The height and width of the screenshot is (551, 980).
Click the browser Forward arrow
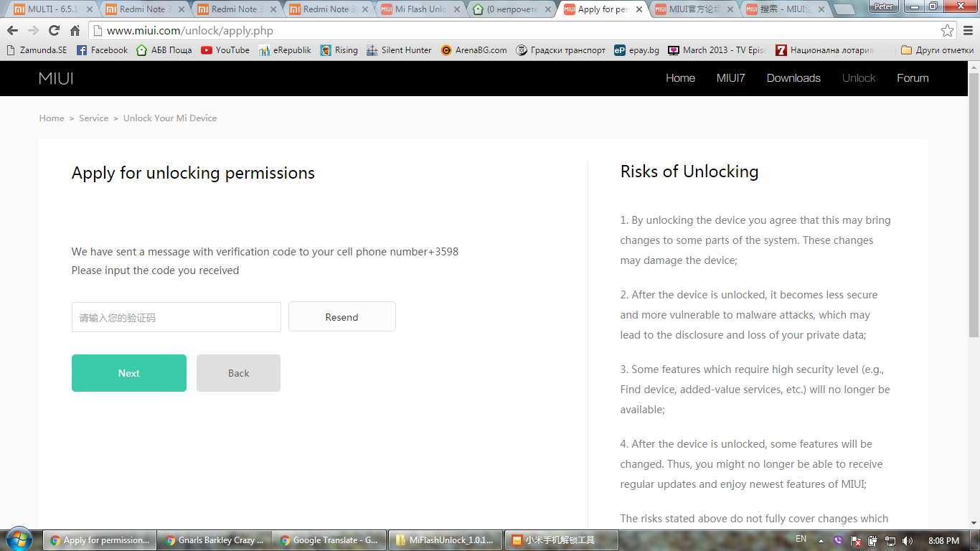click(x=33, y=31)
